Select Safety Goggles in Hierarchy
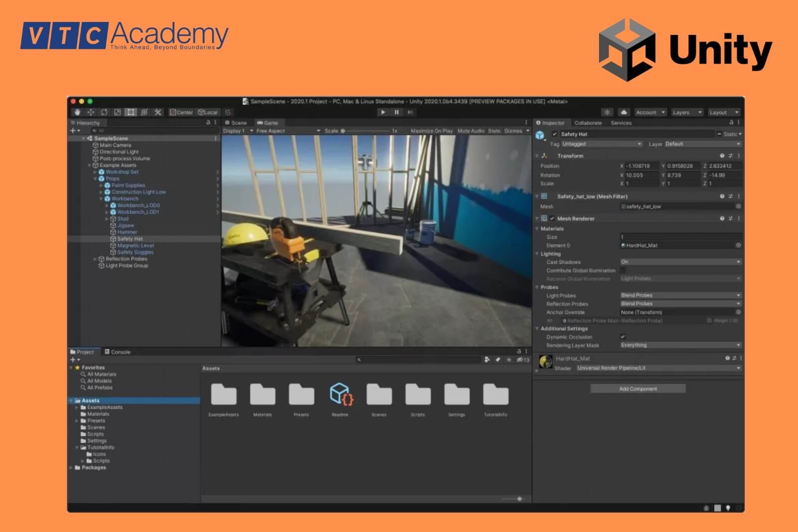This screenshot has height=532, width=798. [x=135, y=252]
